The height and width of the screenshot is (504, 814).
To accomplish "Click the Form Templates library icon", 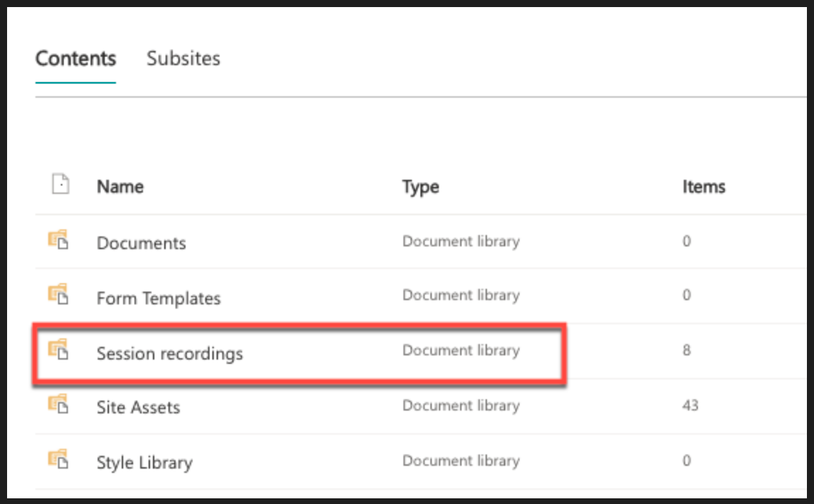I will click(60, 295).
